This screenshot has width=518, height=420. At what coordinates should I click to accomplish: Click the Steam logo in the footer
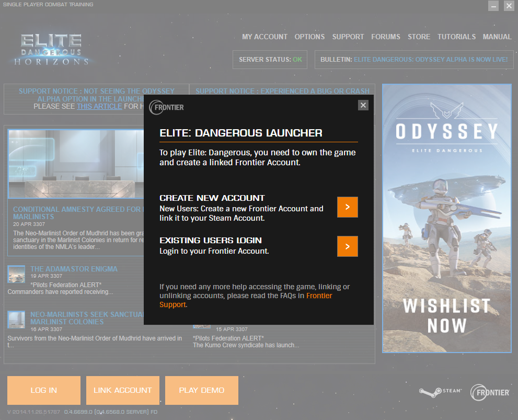tap(440, 392)
